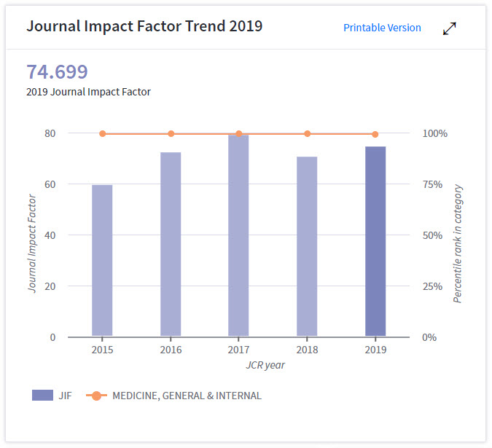Viewport: 492px width, 448px height.
Task: Select the 2019 orange percentile point
Action: [x=375, y=134]
